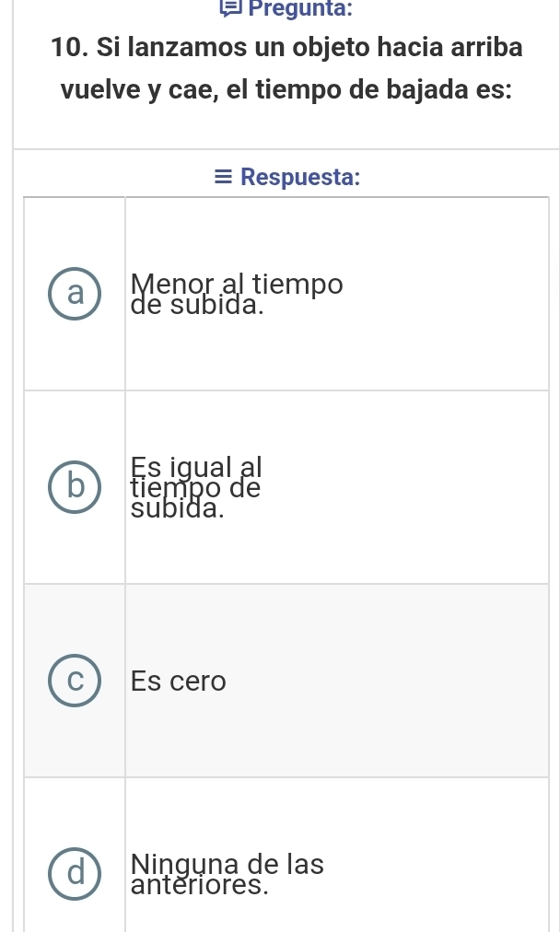Select radio option a circle

point(74,294)
